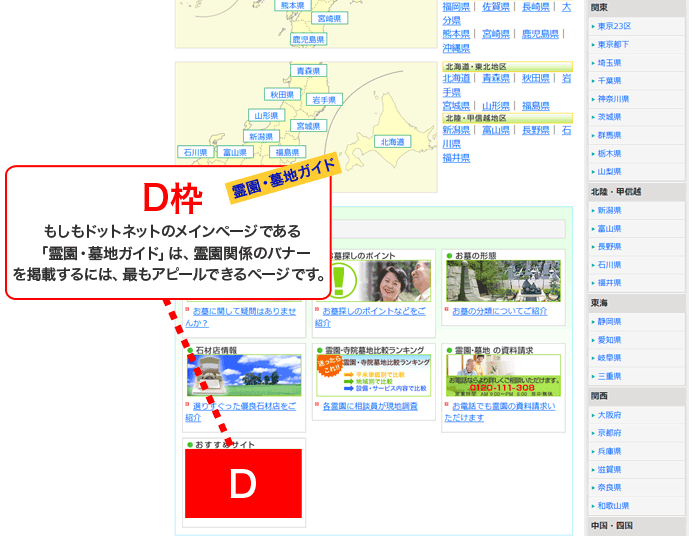Click the 霊園・寺院墓地比較ランキング banner

pyautogui.click(x=374, y=375)
